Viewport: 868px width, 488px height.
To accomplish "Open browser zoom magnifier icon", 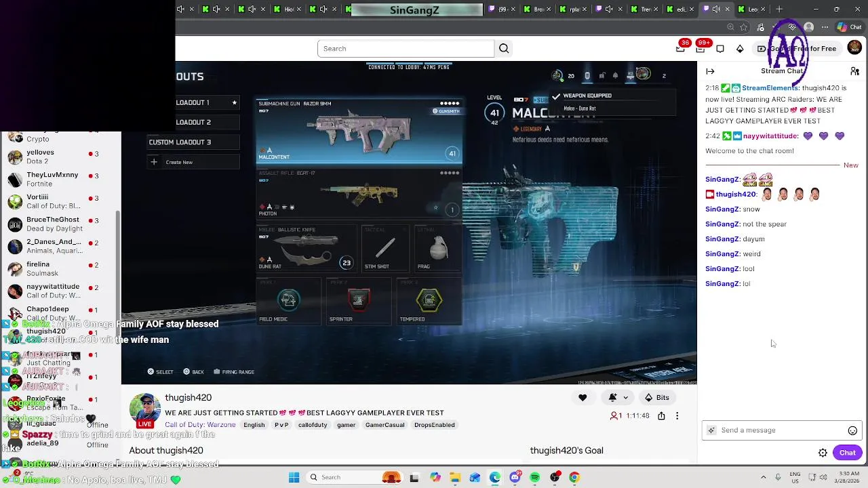I will point(730,27).
